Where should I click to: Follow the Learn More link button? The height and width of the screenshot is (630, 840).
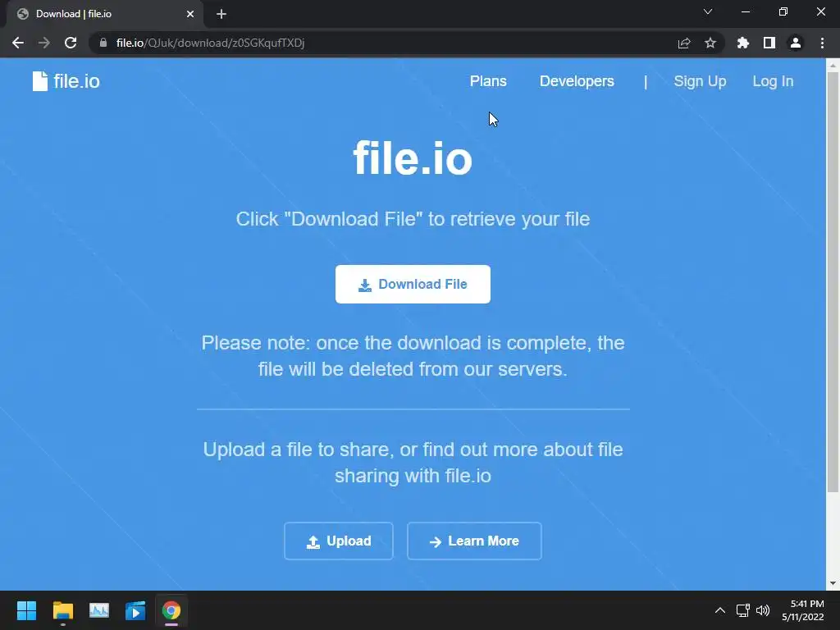475,541
